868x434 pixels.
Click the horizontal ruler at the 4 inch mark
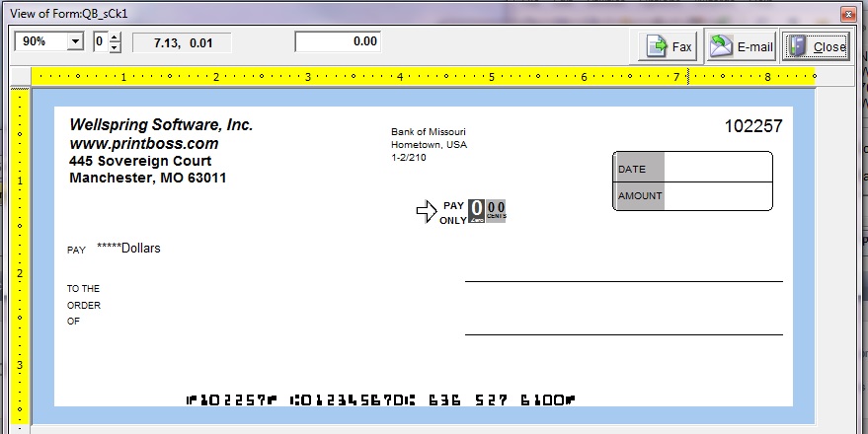400,77
